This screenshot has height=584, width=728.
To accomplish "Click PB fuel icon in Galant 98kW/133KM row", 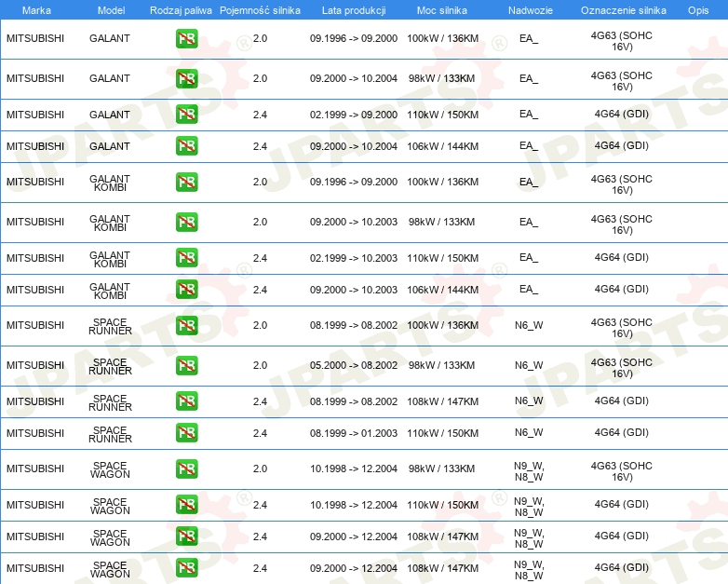I will (x=186, y=78).
